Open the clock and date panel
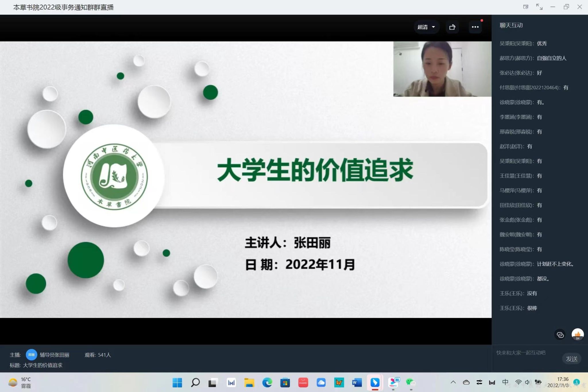The width and height of the screenshot is (588, 392). point(558,382)
